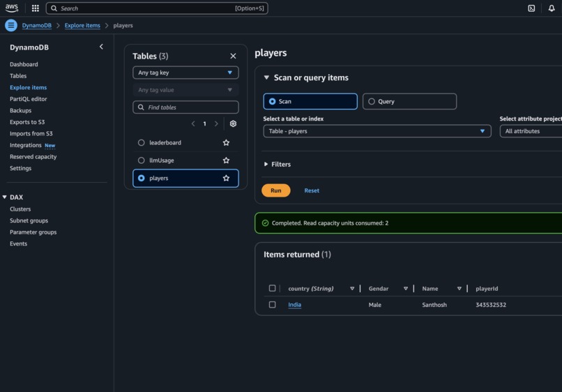Go to previous page of tables
This screenshot has width=562, height=392.
point(193,123)
